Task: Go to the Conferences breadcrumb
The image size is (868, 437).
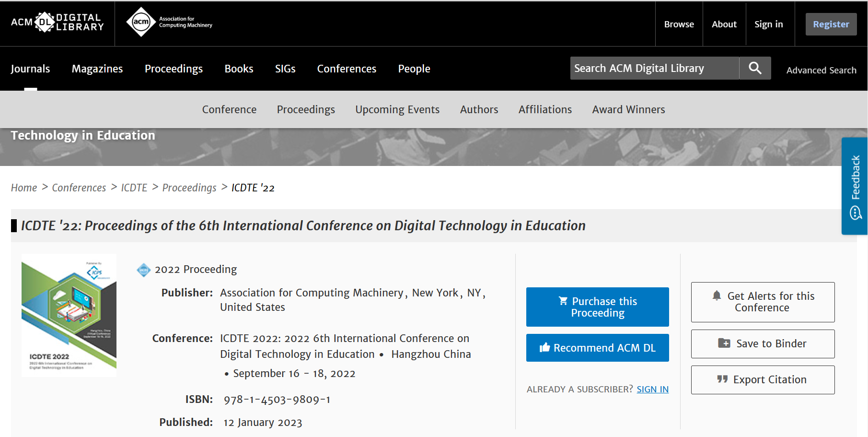Action: click(79, 188)
